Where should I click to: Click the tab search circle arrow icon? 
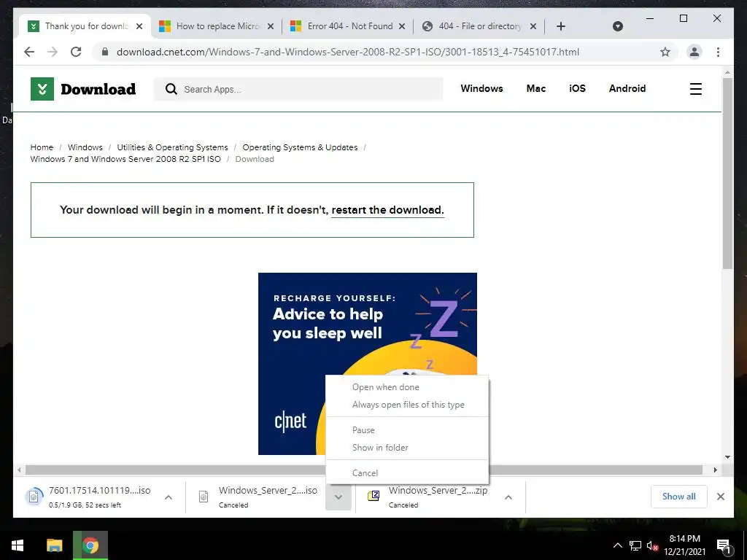click(x=617, y=26)
